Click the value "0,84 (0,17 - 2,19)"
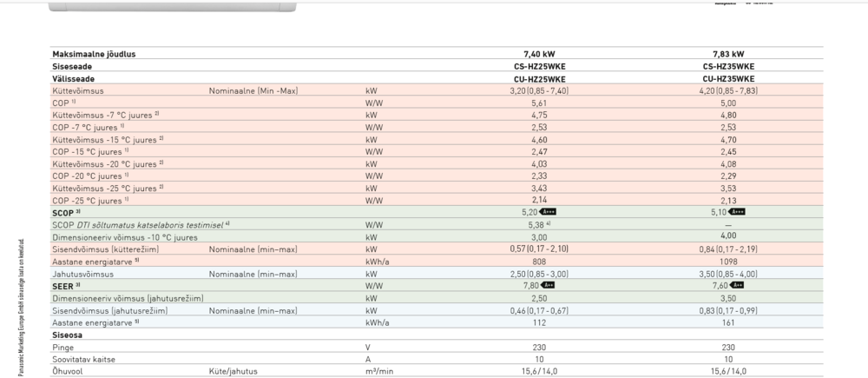Screen dimensions: 868x378 (728, 249)
